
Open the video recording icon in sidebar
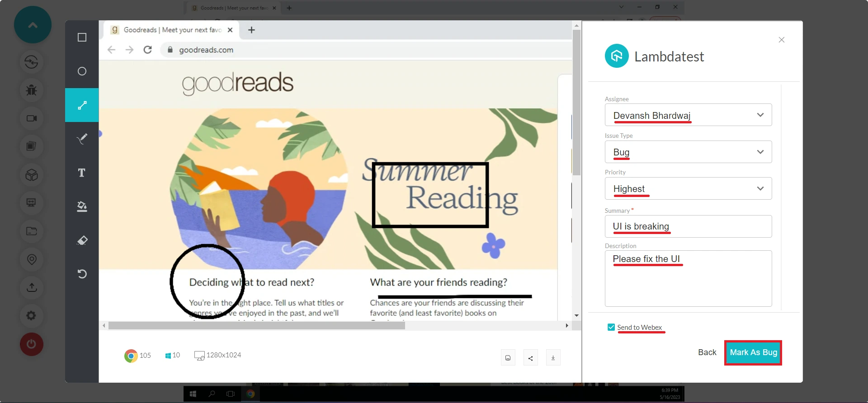[x=31, y=118]
